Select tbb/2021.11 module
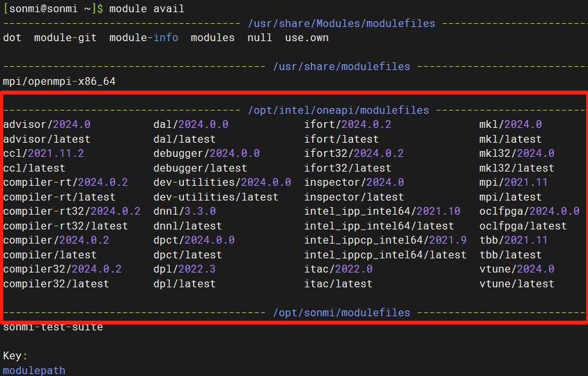 pos(513,240)
